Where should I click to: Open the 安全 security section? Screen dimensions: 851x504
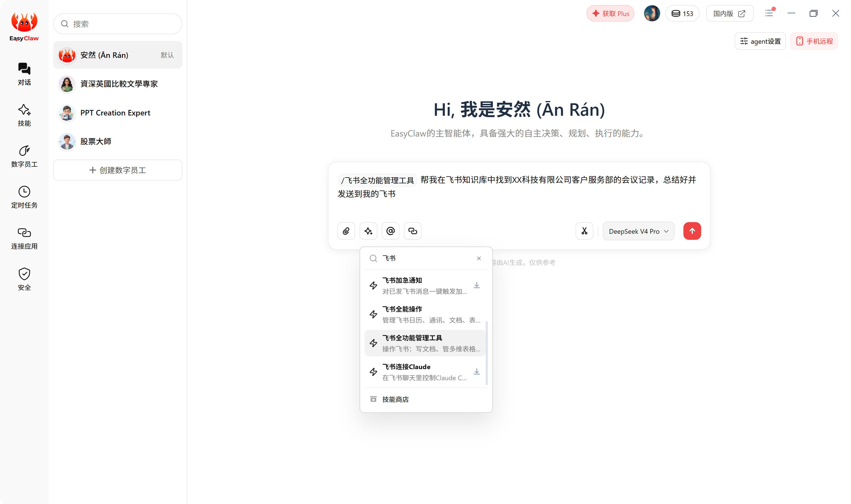[24, 279]
